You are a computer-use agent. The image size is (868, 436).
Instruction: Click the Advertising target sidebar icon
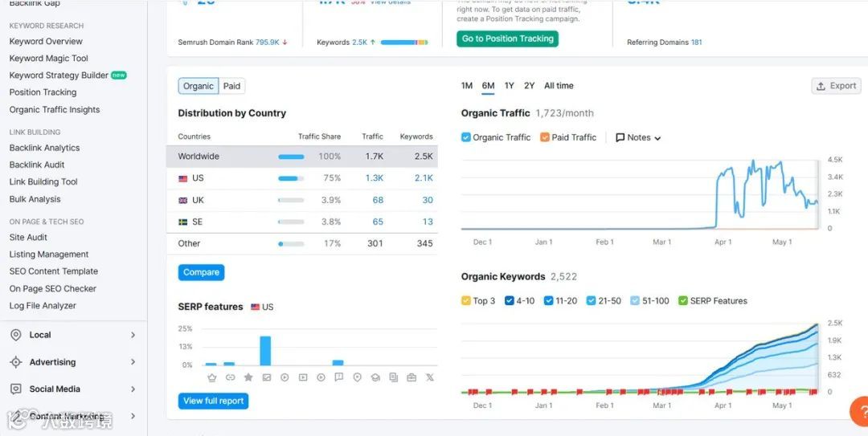pyautogui.click(x=16, y=362)
